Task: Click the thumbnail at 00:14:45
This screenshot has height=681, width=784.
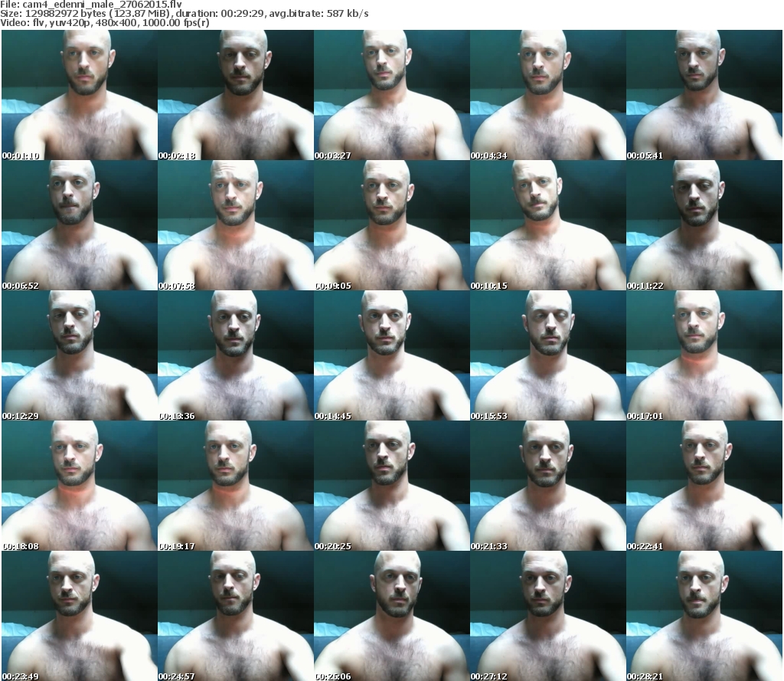Action: pyautogui.click(x=391, y=355)
